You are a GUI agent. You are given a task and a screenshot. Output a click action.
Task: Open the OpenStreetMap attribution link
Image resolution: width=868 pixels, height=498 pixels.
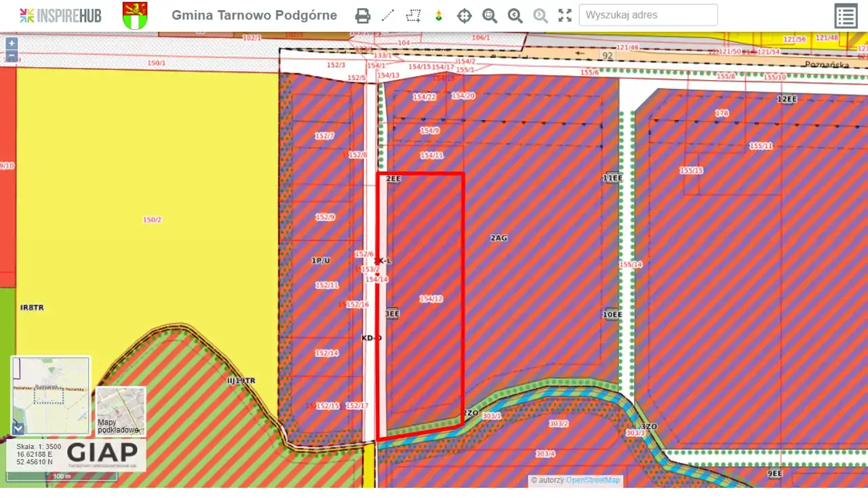(593, 480)
